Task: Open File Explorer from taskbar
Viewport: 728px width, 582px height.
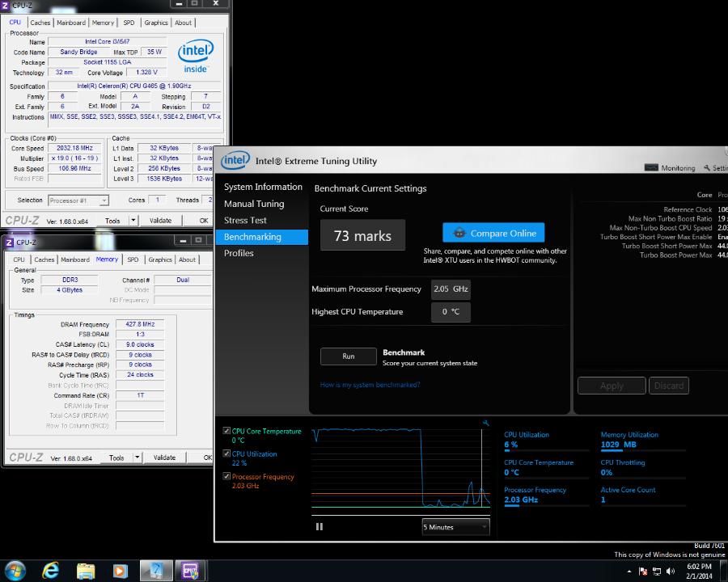Action: click(x=86, y=571)
